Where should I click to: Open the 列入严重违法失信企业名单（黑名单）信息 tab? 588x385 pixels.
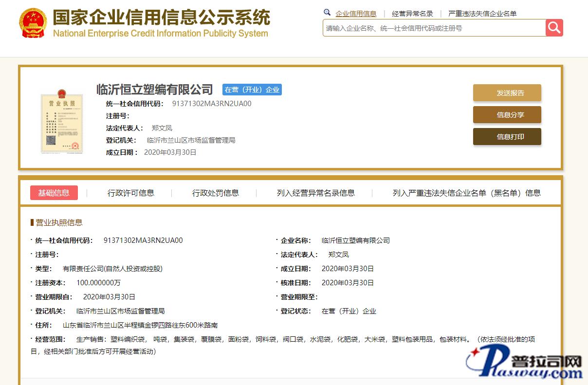tap(466, 193)
